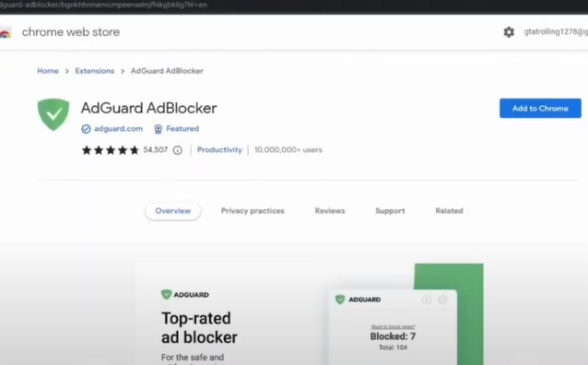Click the browser address bar URL

(103, 5)
